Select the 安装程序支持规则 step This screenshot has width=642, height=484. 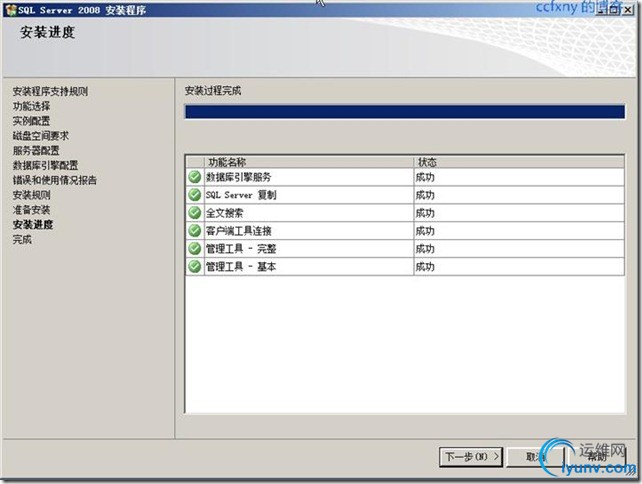pos(50,91)
